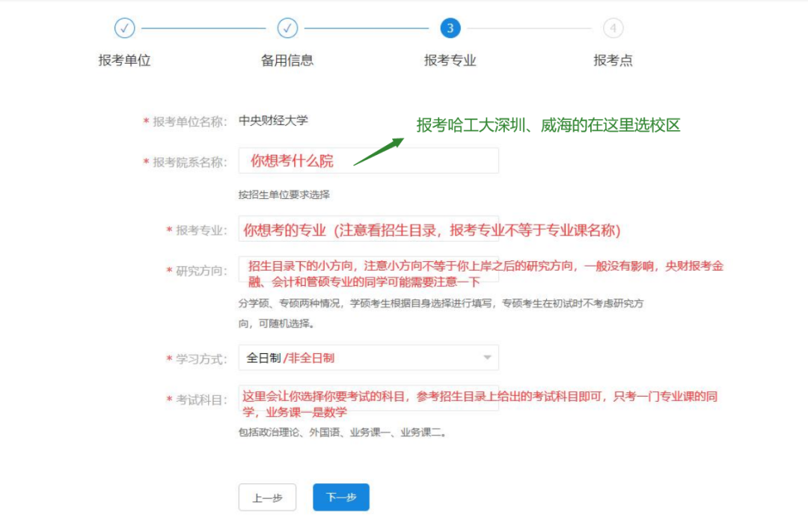Screen dimensions: 808x532
Task: Click the blue step 3 circle icon
Action: point(450,28)
